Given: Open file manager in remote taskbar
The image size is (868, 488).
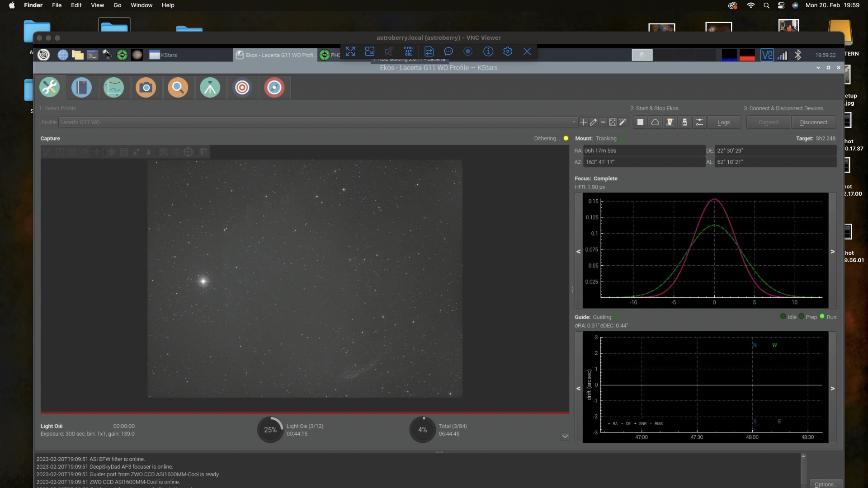Looking at the screenshot, I should coord(78,55).
